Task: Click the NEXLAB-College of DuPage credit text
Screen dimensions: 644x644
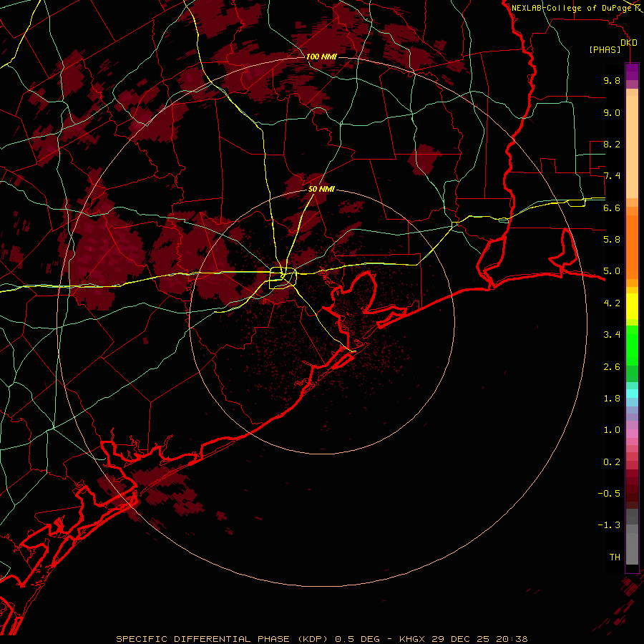Action: (572, 8)
